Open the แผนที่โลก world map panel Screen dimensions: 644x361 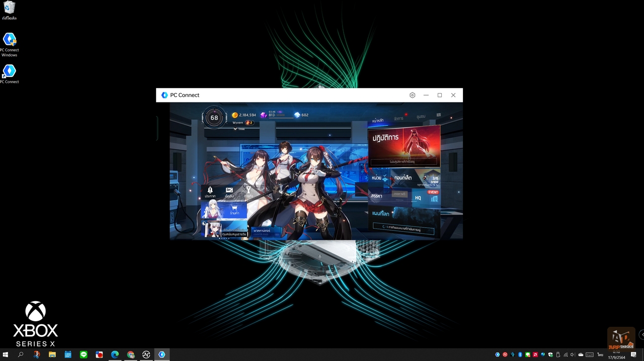(405, 221)
